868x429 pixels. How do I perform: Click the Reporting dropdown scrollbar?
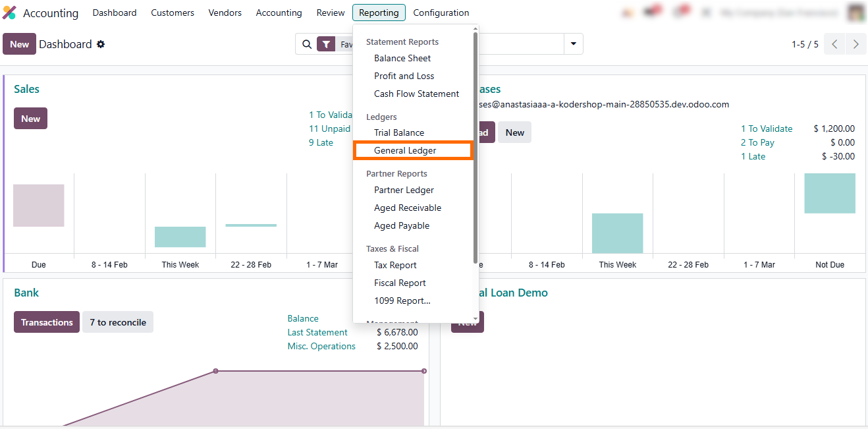[475, 145]
